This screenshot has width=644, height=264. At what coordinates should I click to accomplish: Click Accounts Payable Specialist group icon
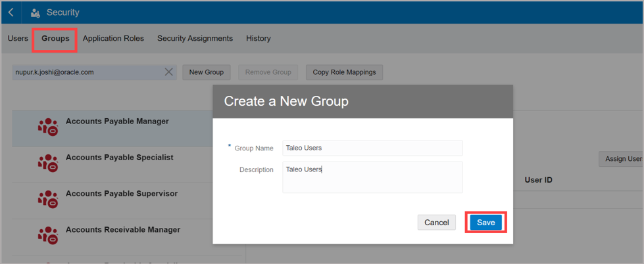[48, 163]
